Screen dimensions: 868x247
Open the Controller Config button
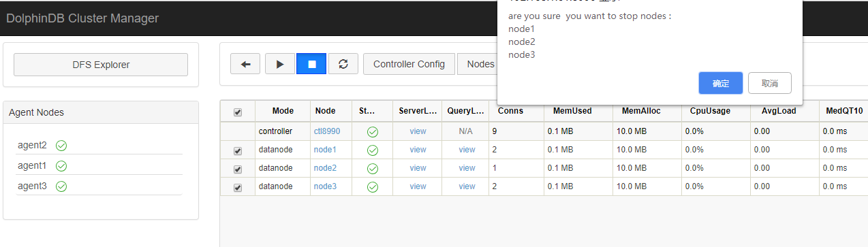409,64
